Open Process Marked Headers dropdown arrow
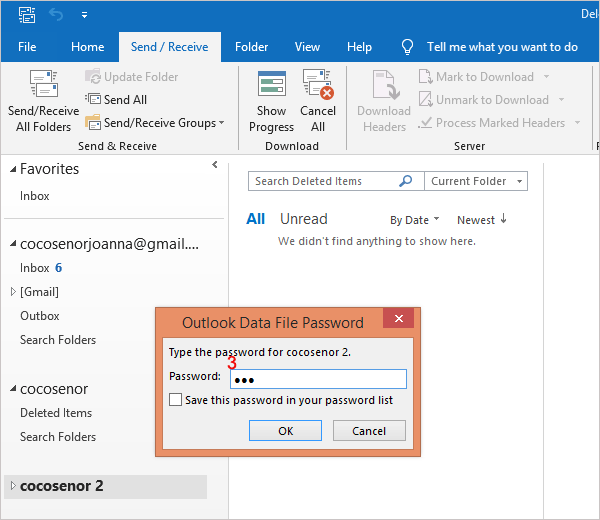Image resolution: width=600 pixels, height=520 pixels. click(577, 122)
